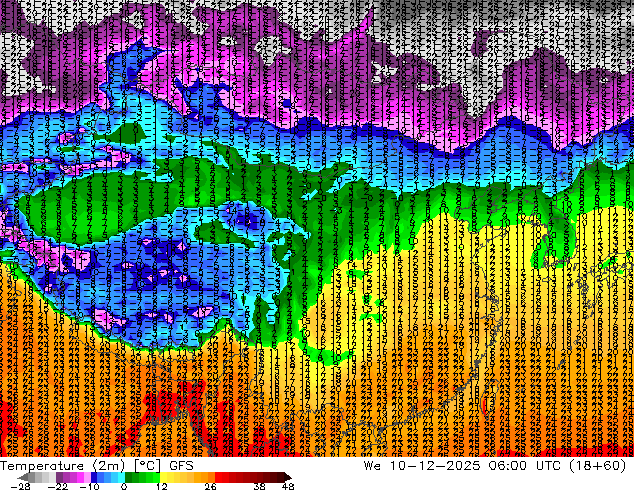634x490 pixels.
Task: Click the dark blue swatch above -10 in legend
Action: pos(94,477)
